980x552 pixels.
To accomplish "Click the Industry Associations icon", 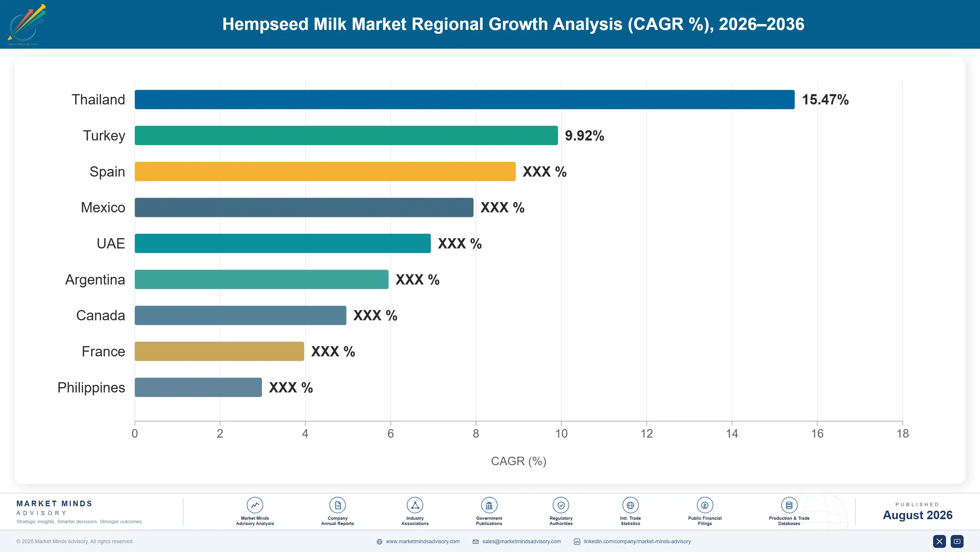I will coord(415,505).
